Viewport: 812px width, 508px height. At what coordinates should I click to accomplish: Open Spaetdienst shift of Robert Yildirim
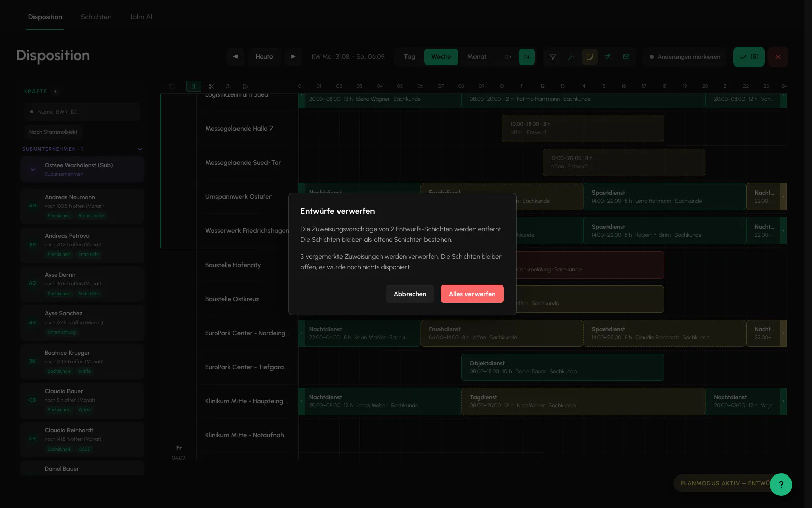pos(664,231)
